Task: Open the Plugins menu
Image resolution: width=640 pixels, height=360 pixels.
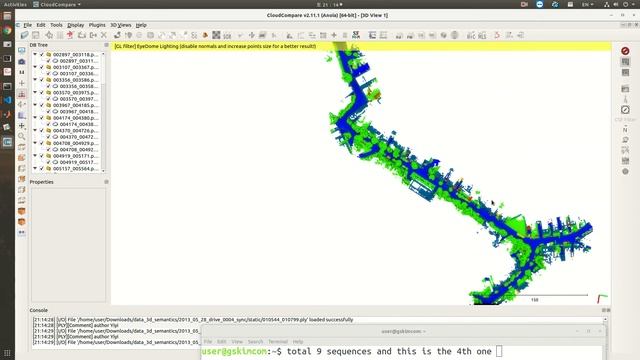Action: (97, 25)
